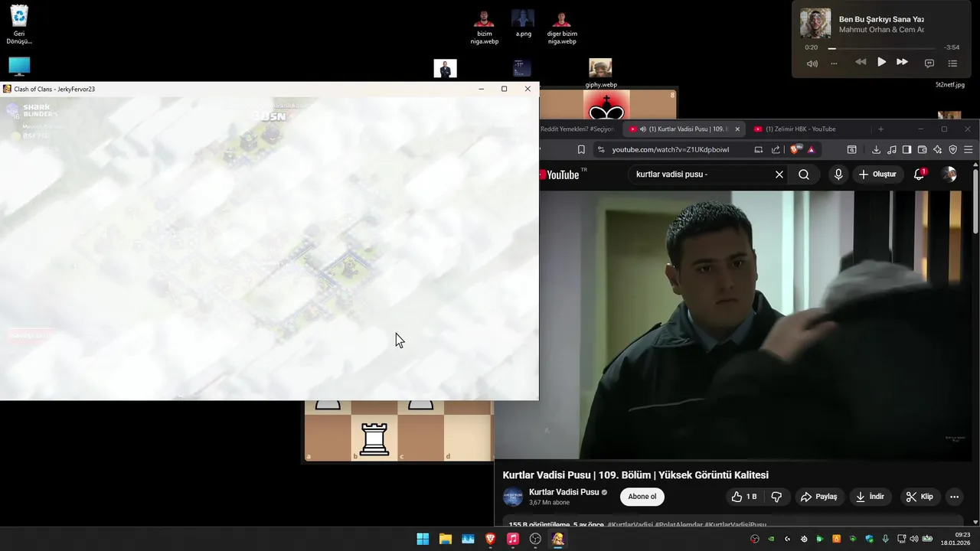Open the YouTube notifications bell
Image resolution: width=980 pixels, height=551 pixels.
click(x=919, y=174)
